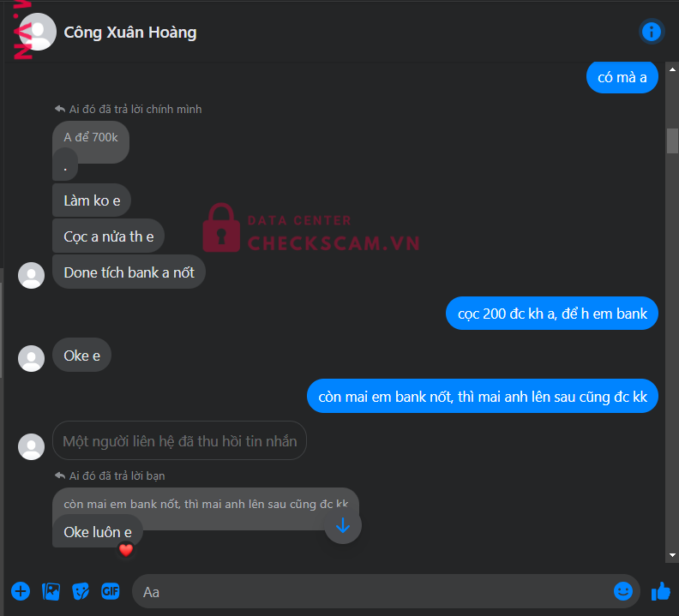Click the contact name Công Xuân Hoàng
The image size is (679, 616).
coord(130,33)
